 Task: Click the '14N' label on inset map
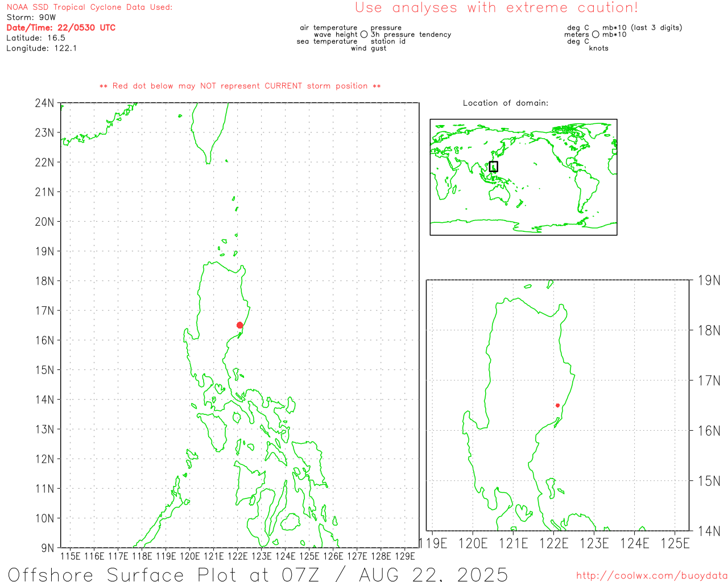(x=709, y=531)
